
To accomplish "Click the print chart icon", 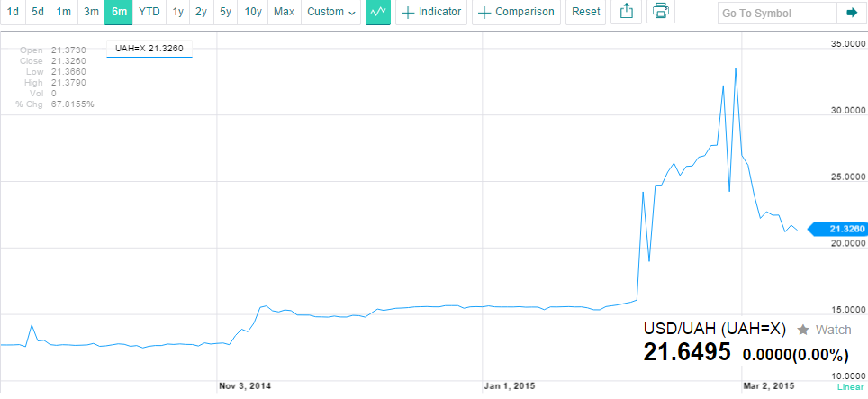I will (660, 13).
